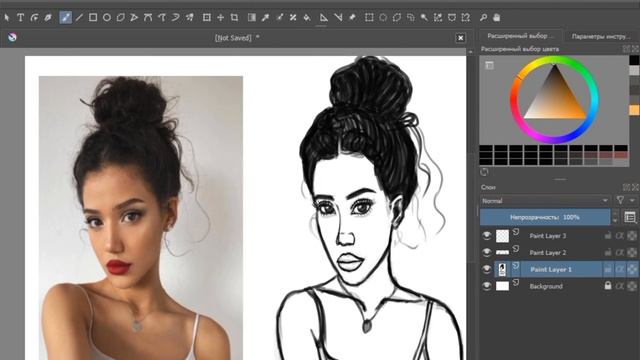Toggle the lock on Paint Layer 3
Viewport: 640px width, 360px height.
(x=608, y=236)
